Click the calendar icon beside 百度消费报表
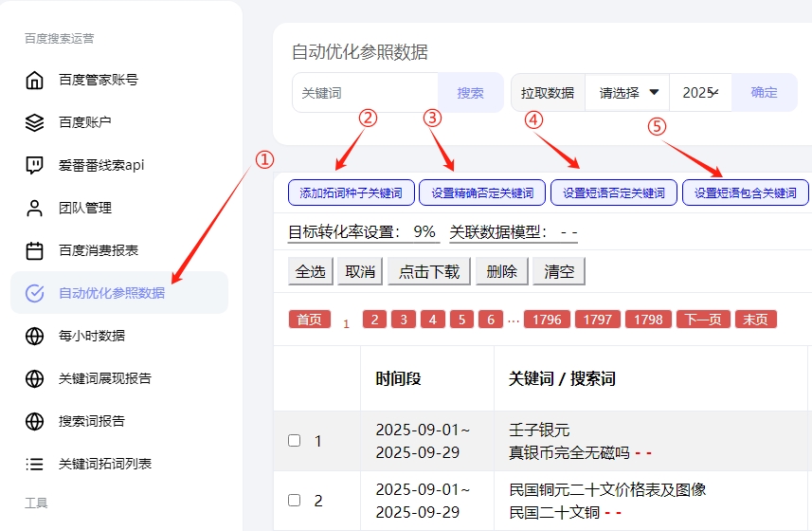812x531 pixels. (35, 250)
